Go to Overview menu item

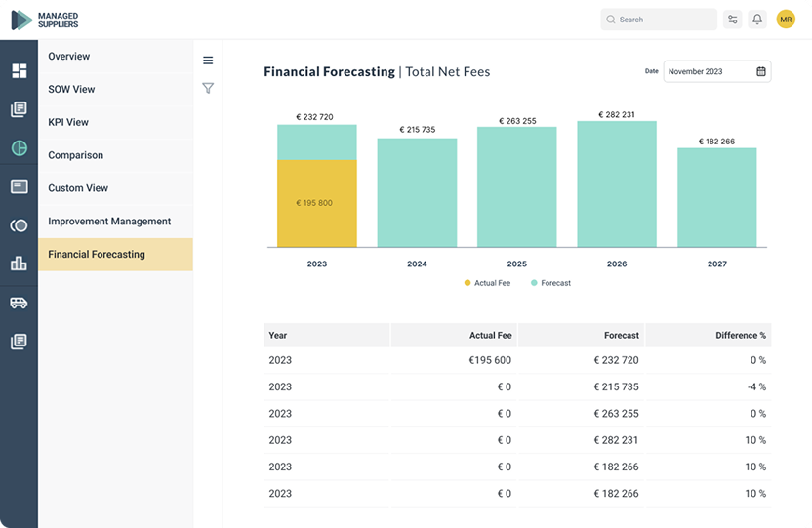tap(115, 57)
